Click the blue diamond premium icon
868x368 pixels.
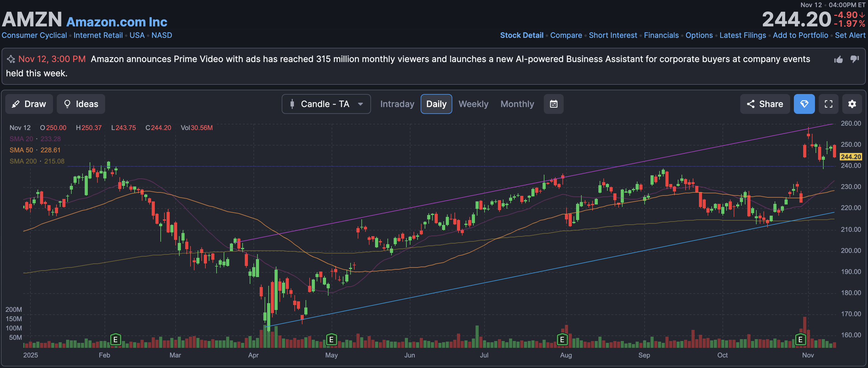(804, 104)
